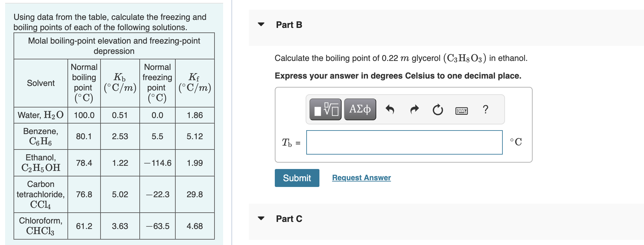Collapse the Part C section triangle
Screen dimensions: 644x245
pyautogui.click(x=261, y=218)
